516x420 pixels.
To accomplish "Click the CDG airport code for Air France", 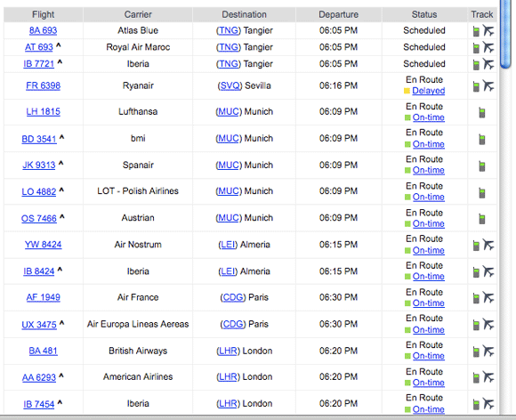I will pos(233,297).
